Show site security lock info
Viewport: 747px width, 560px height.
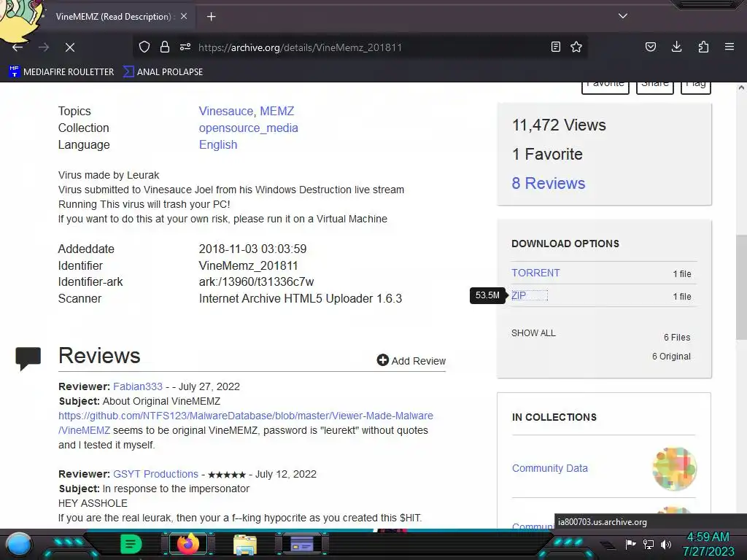165,47
